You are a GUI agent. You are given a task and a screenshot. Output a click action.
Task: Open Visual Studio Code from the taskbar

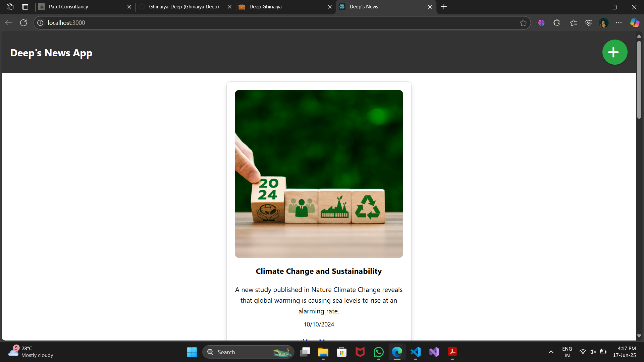pos(416,352)
